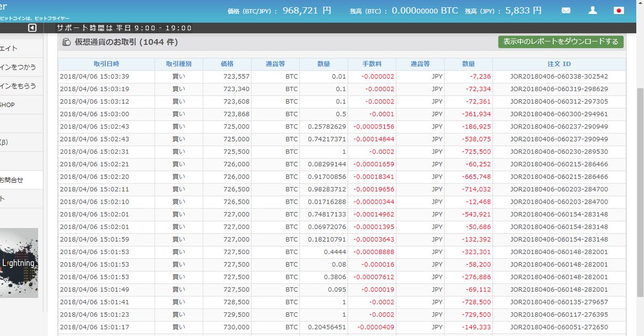Open the user account icon

(592, 10)
